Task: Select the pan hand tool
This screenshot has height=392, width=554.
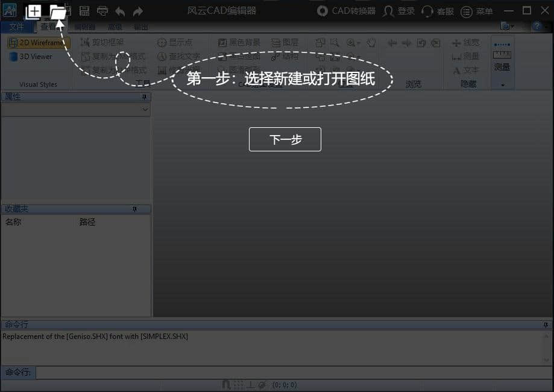Action: pos(371,43)
